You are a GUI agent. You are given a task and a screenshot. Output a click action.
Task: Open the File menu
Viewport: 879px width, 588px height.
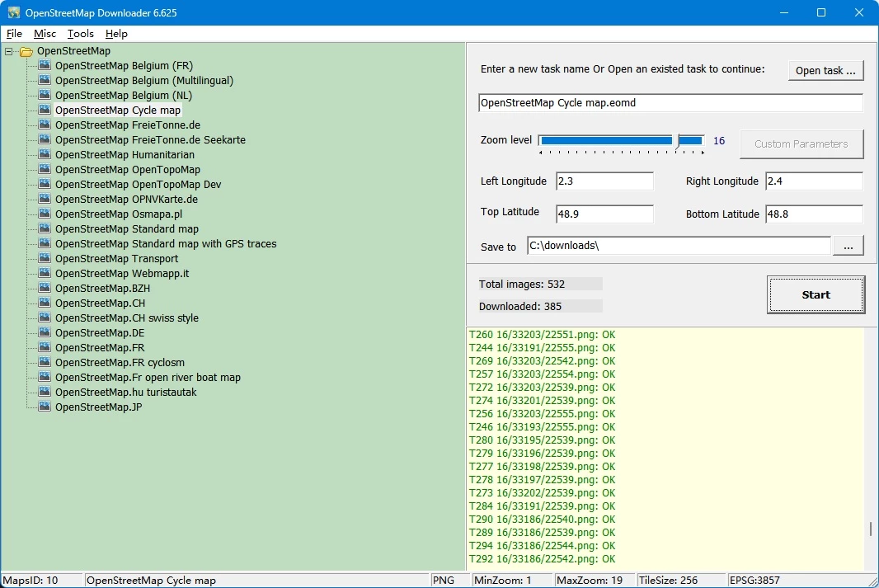point(14,34)
